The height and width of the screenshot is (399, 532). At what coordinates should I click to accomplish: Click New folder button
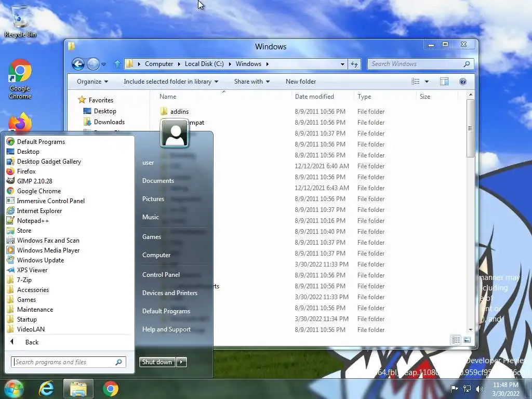point(301,82)
